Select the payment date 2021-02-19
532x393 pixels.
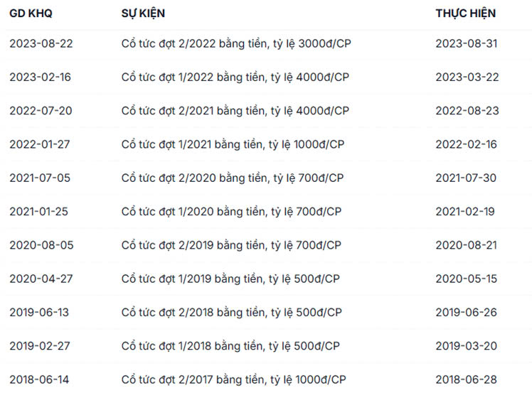click(x=465, y=211)
